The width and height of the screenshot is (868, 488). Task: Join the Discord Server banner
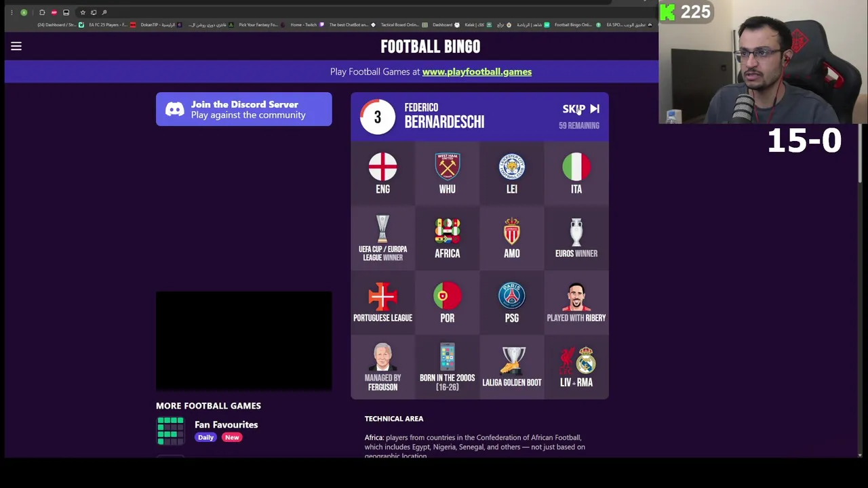click(244, 109)
